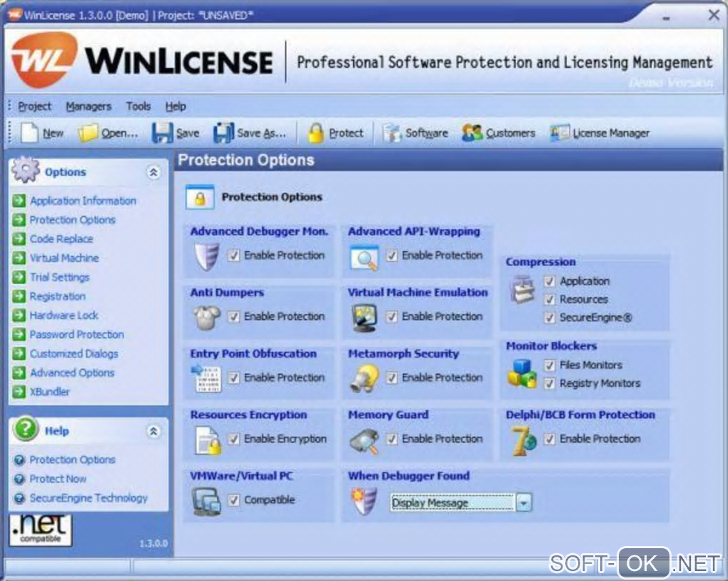728x581 pixels.
Task: Click the Metamorph Security lightbulb icon
Action: [365, 378]
